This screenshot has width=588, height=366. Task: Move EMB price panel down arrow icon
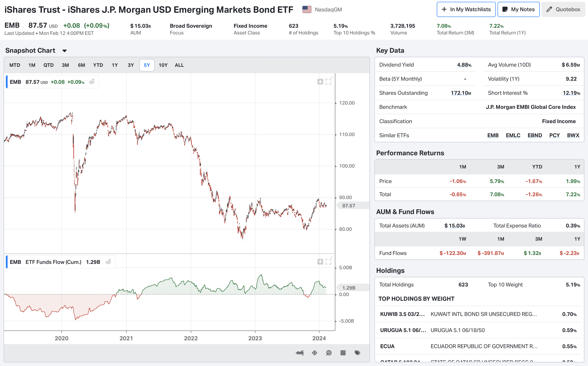320,82
